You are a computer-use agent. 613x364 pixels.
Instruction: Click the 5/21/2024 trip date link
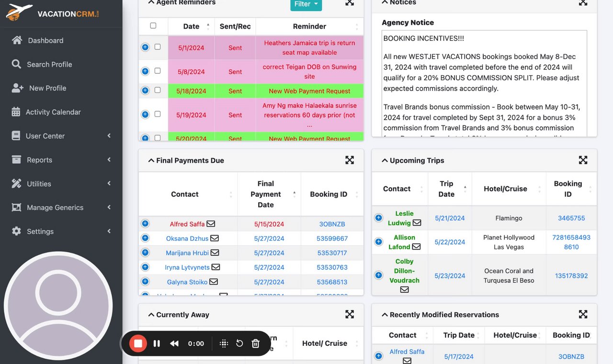click(450, 218)
